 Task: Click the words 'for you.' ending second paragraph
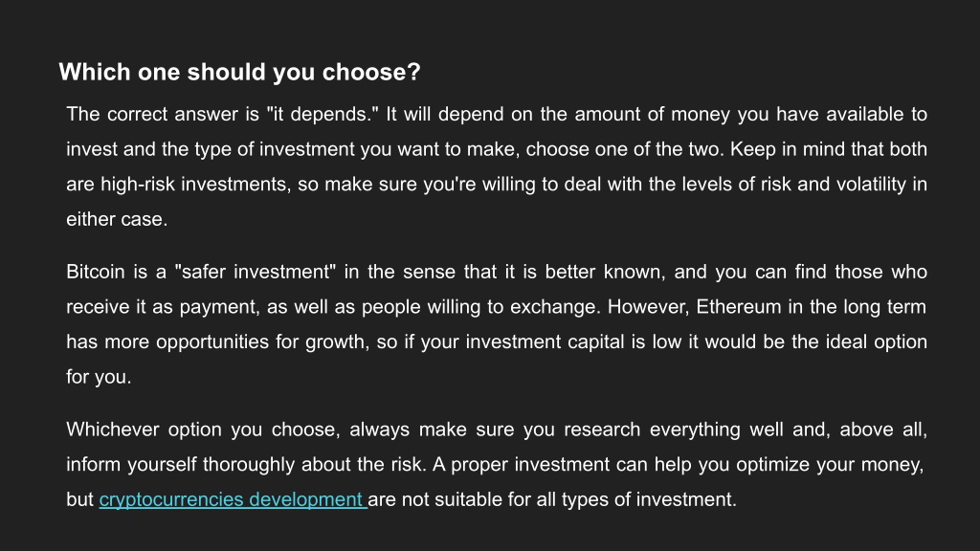point(99,377)
